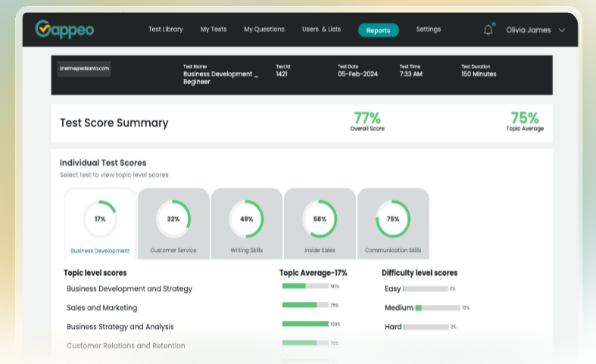Click the 49% Writing Skills score ring
Screen dimensions: 596x364
[x=246, y=219]
